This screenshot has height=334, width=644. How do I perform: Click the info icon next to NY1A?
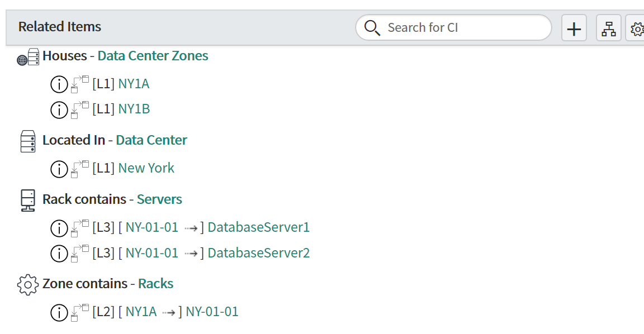click(59, 84)
